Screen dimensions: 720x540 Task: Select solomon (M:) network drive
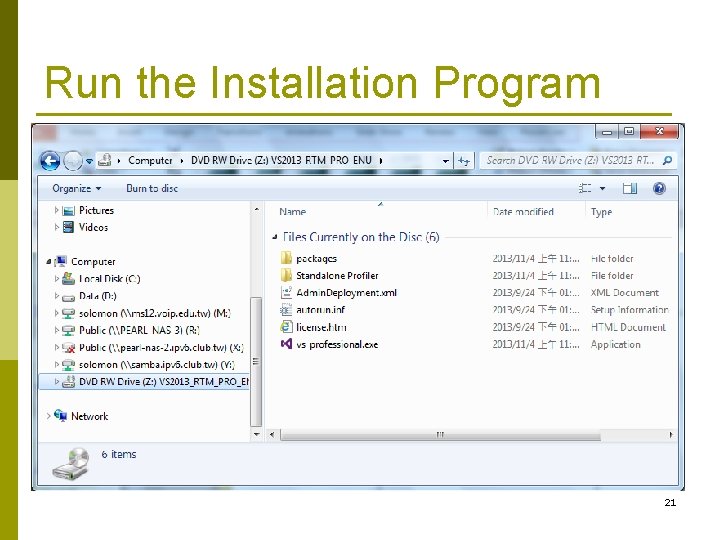[155, 313]
